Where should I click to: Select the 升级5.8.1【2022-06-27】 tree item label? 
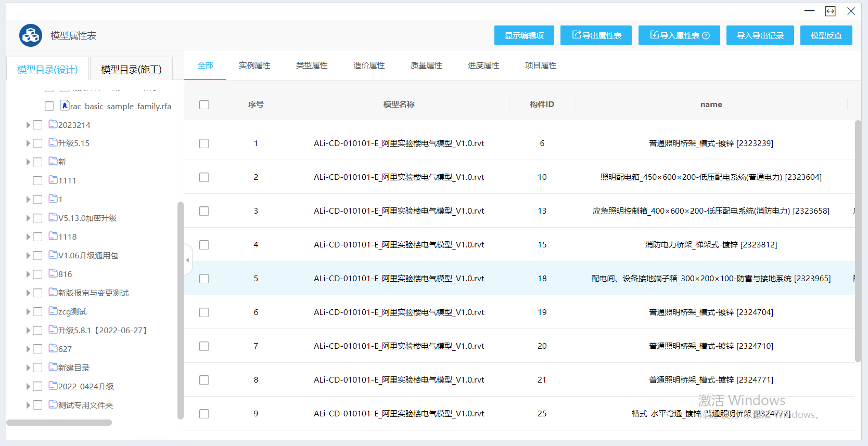103,331
